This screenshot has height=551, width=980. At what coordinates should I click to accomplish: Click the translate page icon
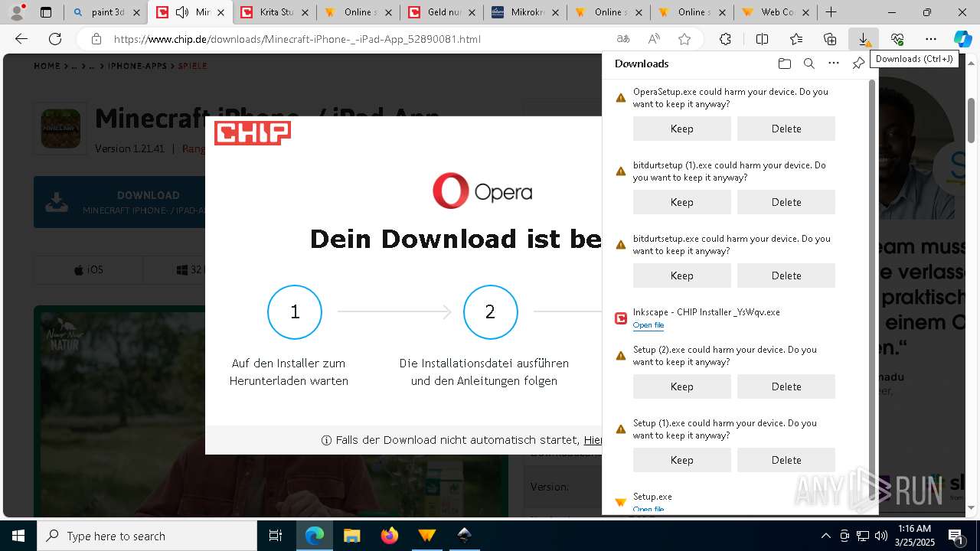[x=623, y=39]
